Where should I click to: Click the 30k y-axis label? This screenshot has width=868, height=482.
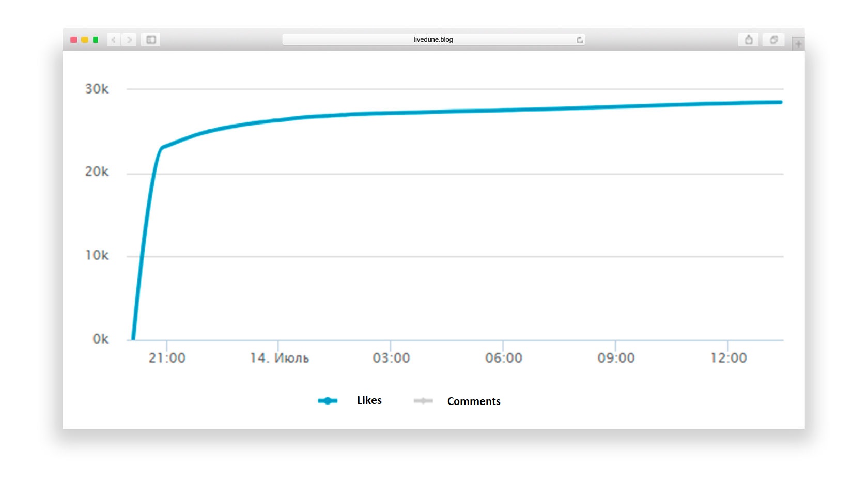97,89
